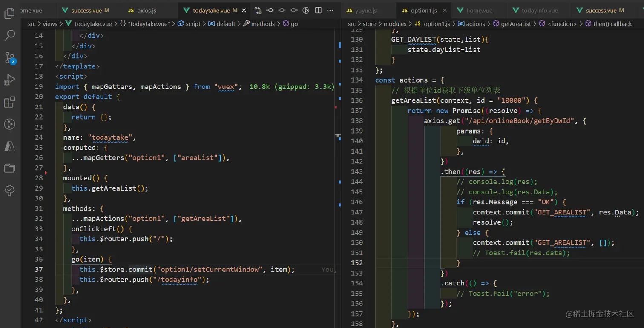Open the Search view icon
Viewport: 644px width, 328px height.
click(x=9, y=35)
